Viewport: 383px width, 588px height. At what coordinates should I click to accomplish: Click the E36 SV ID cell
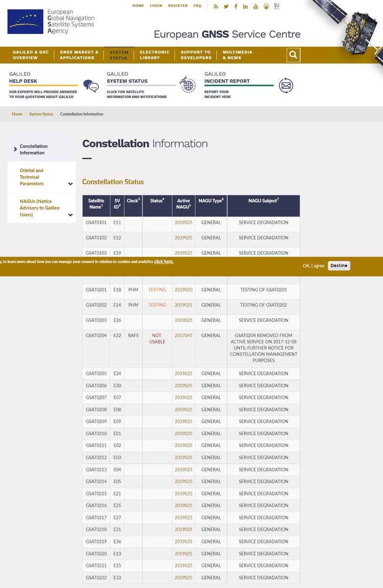tap(117, 541)
